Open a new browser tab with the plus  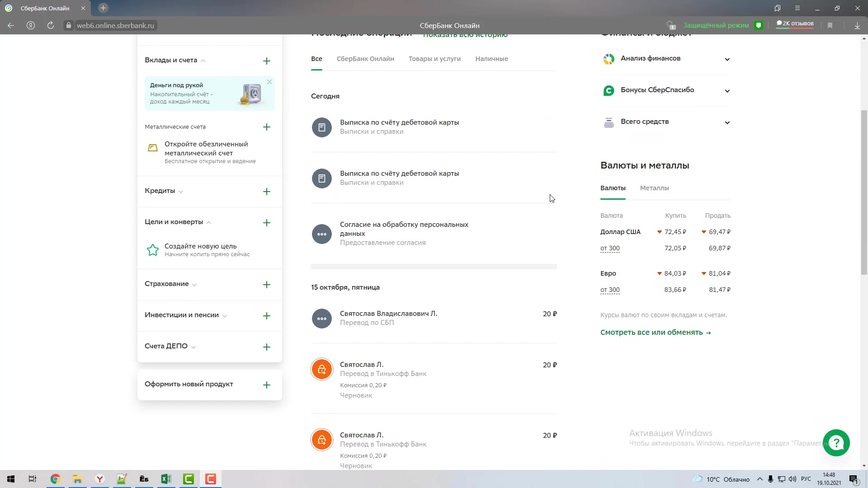103,8
